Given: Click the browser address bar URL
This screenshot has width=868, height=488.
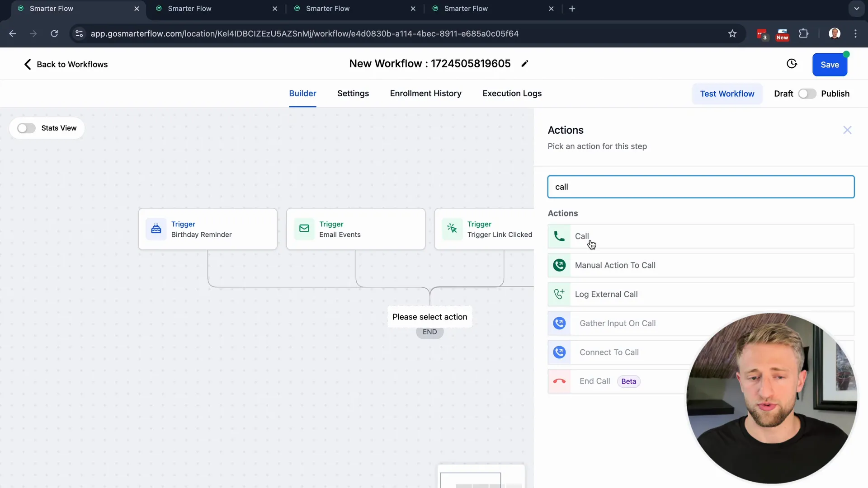Looking at the screenshot, I should pyautogui.click(x=304, y=33).
